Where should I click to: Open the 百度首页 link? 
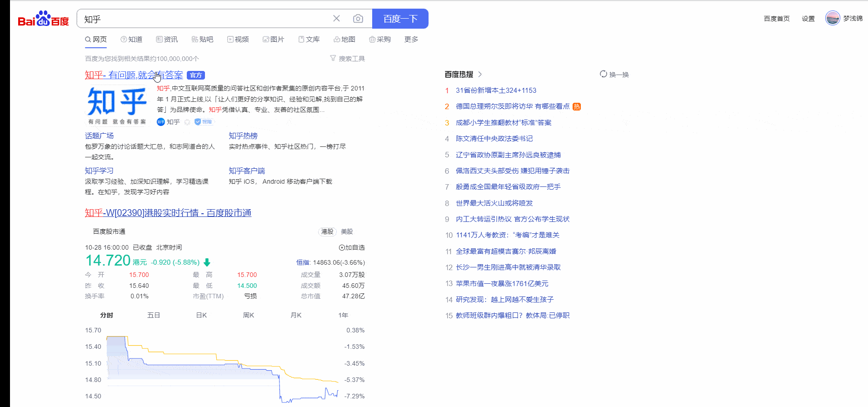point(777,19)
